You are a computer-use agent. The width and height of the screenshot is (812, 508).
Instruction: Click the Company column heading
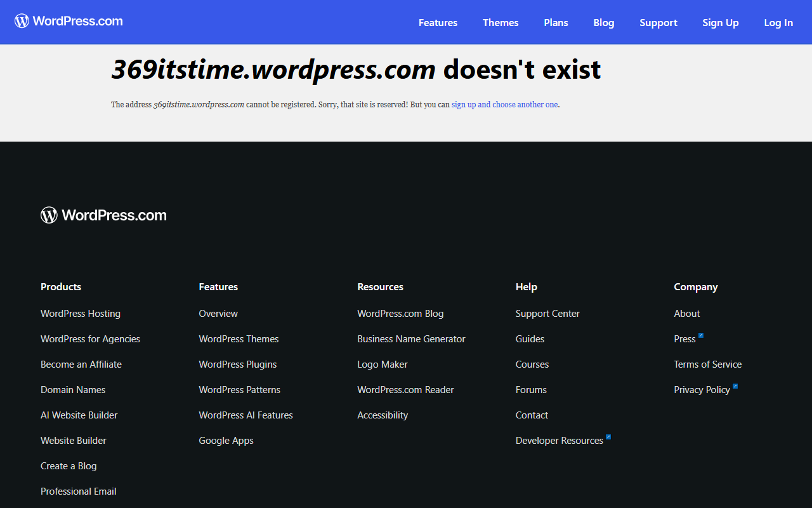pyautogui.click(x=695, y=287)
